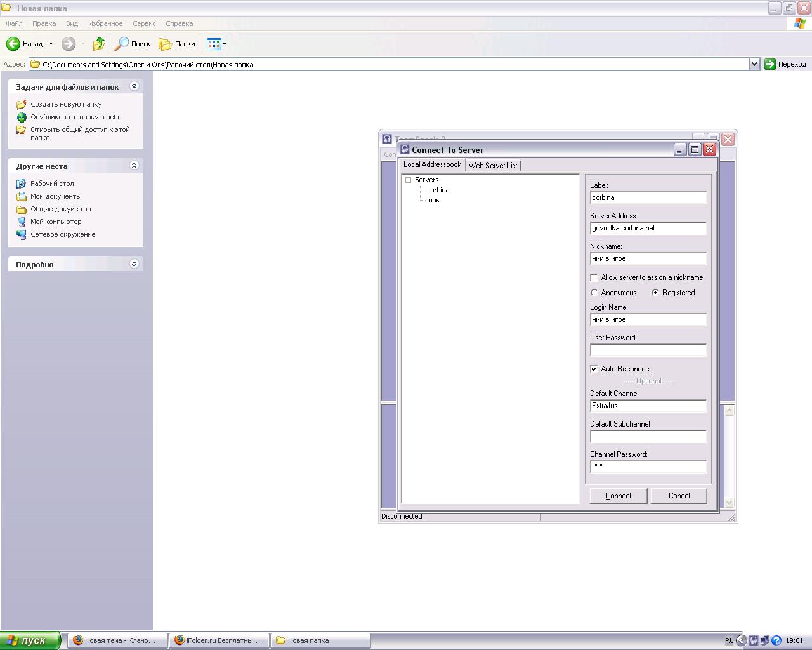Click the folder icon in the address bar
This screenshot has height=650, width=812.
coord(36,64)
